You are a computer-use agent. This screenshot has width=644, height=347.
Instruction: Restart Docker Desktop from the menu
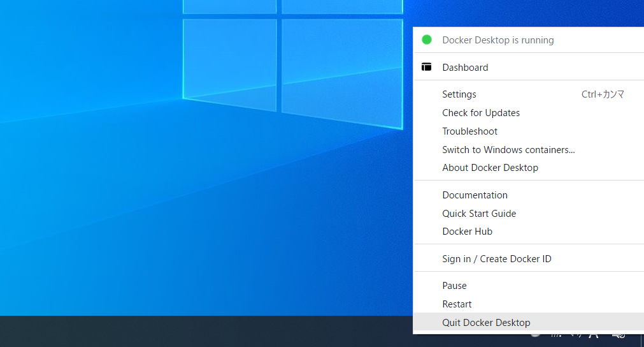[529, 304]
